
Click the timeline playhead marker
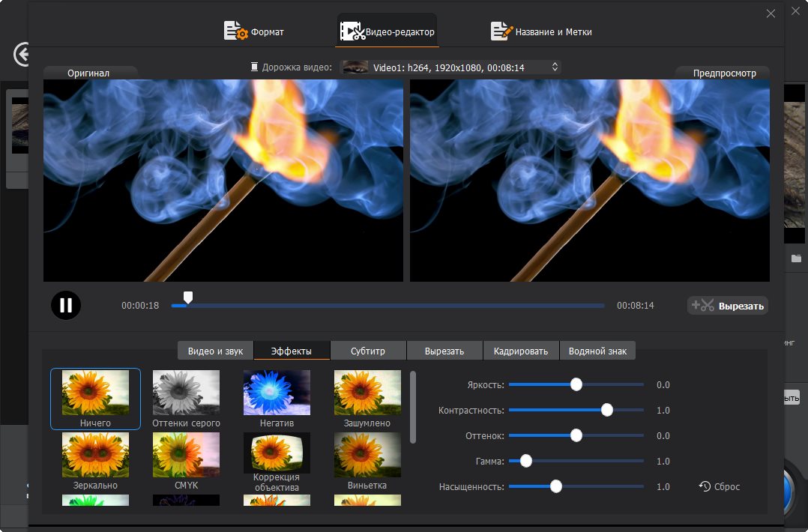click(x=188, y=297)
